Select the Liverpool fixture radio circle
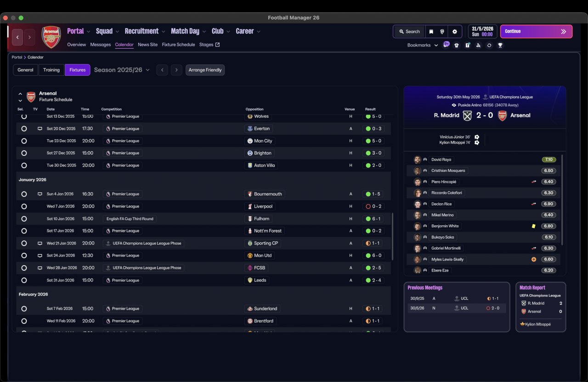The height and width of the screenshot is (382, 588). click(x=24, y=206)
